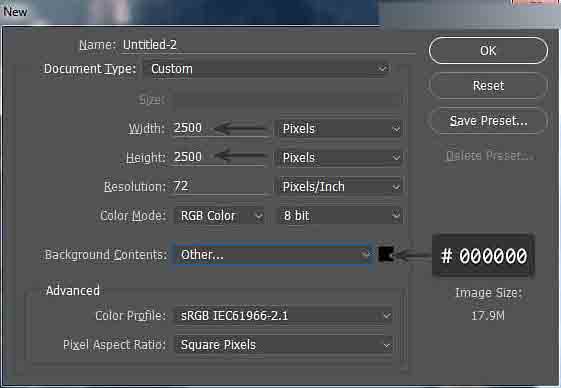Open the Width units Pixels dropdown
The width and height of the screenshot is (561, 388).
point(340,128)
